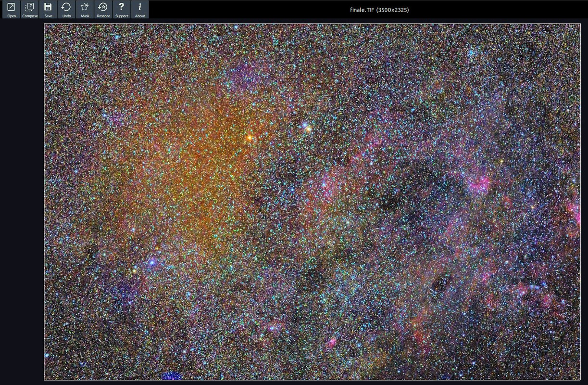
Task: Undo the last operation
Action: click(66, 9)
